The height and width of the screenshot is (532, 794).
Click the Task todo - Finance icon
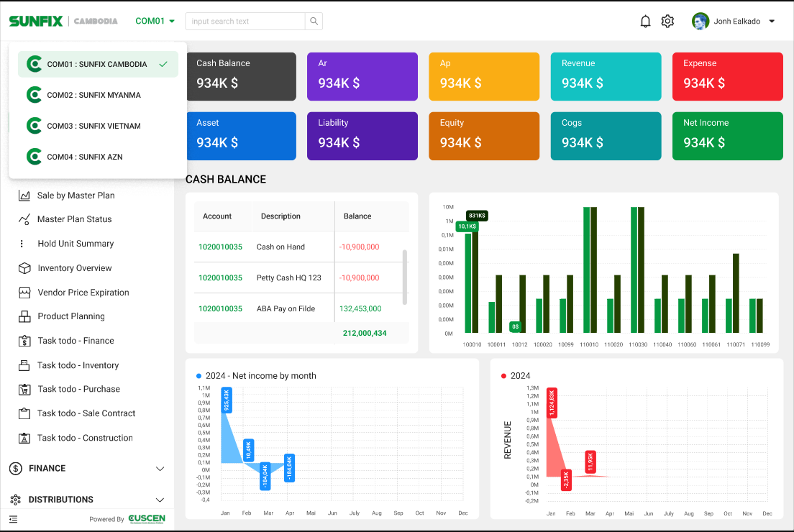click(24, 341)
